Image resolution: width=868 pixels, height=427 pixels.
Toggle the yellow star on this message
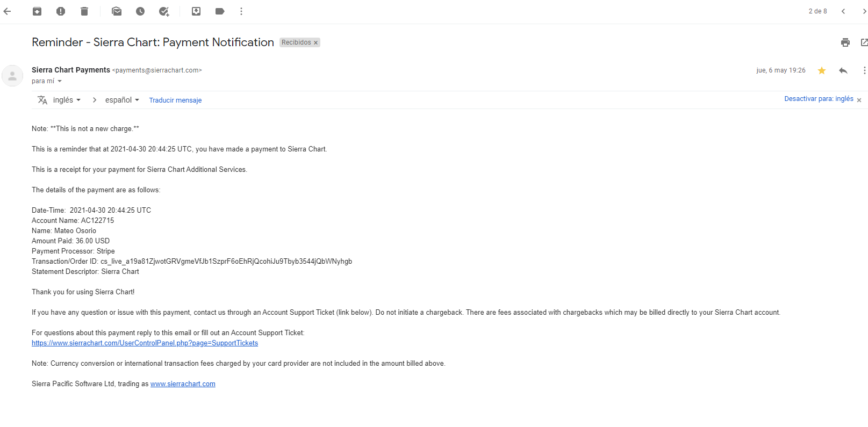click(822, 70)
